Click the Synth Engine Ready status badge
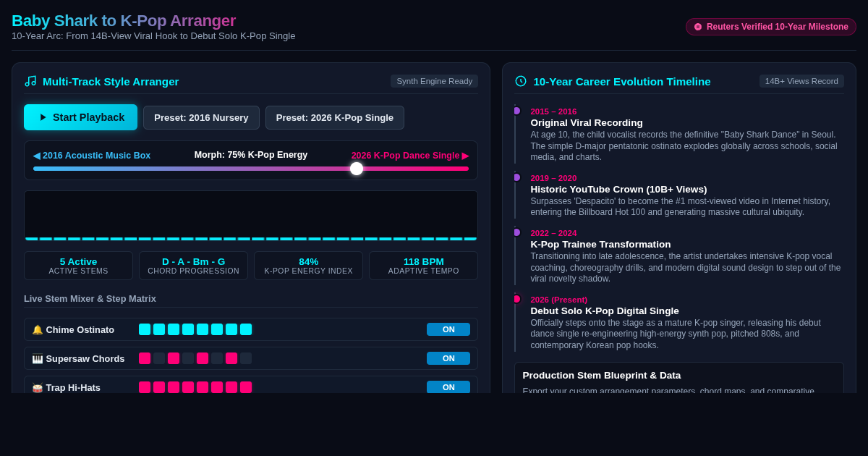 click(434, 81)
